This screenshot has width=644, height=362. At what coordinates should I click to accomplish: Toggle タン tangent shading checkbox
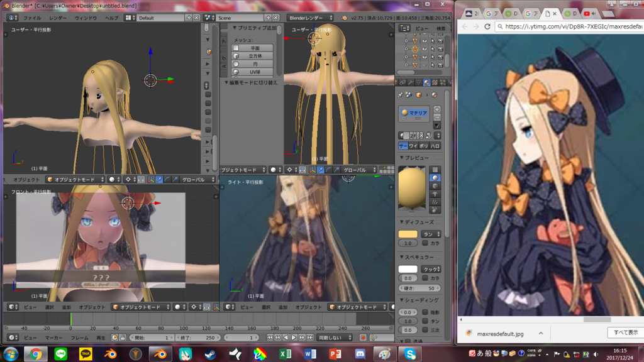tap(425, 321)
